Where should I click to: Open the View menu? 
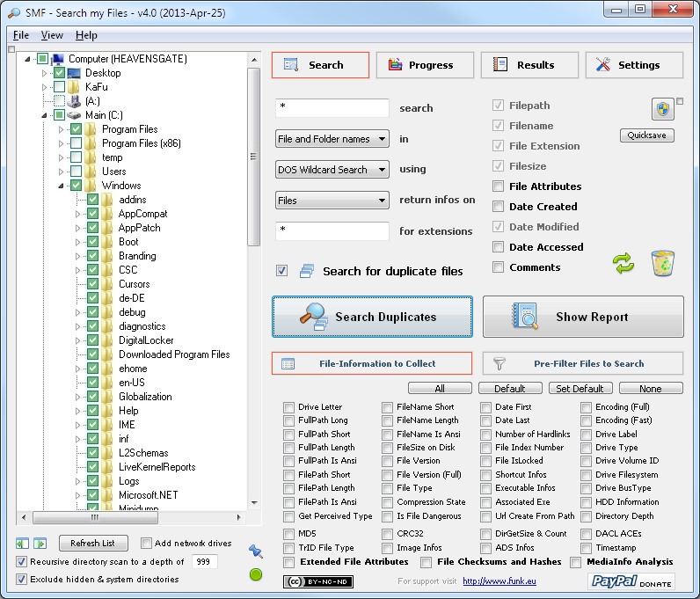52,35
